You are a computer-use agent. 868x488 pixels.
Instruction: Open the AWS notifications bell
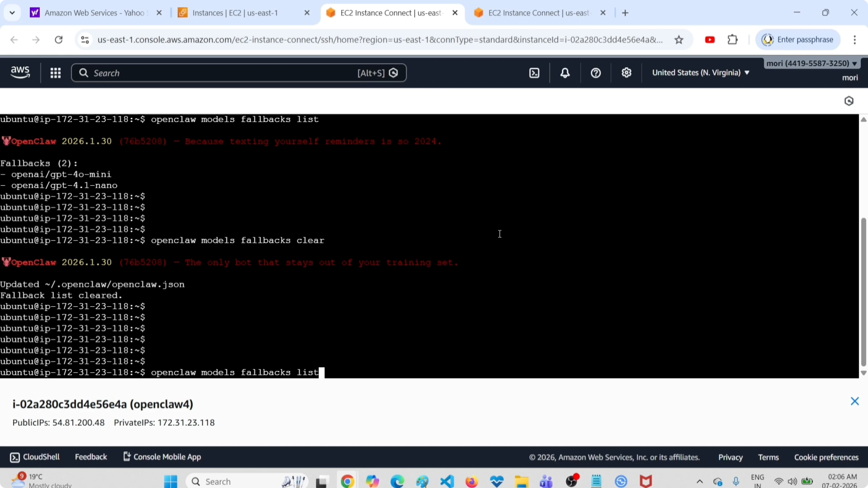[565, 73]
